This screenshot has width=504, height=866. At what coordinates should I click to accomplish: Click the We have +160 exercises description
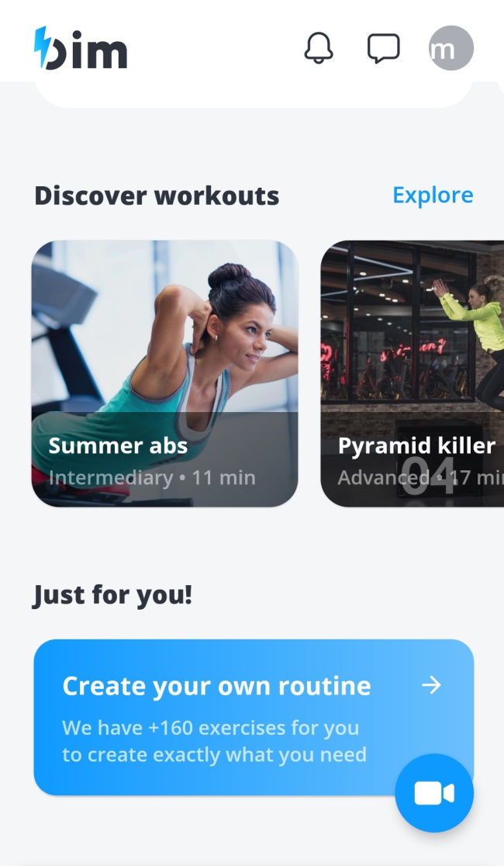(x=214, y=741)
